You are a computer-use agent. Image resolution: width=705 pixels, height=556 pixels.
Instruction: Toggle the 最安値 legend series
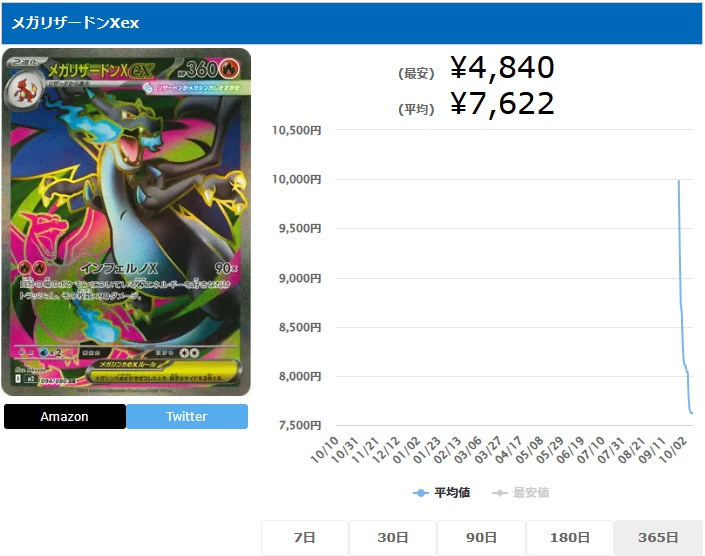tap(521, 493)
